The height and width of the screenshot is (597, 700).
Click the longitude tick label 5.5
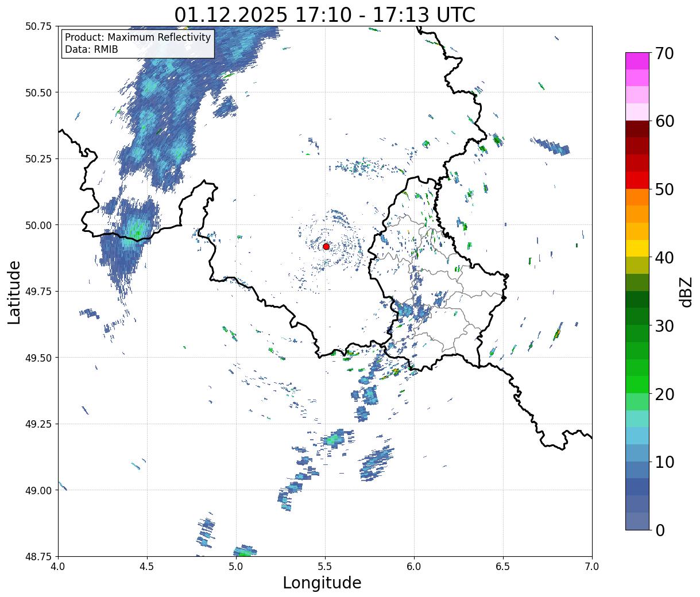pos(325,567)
